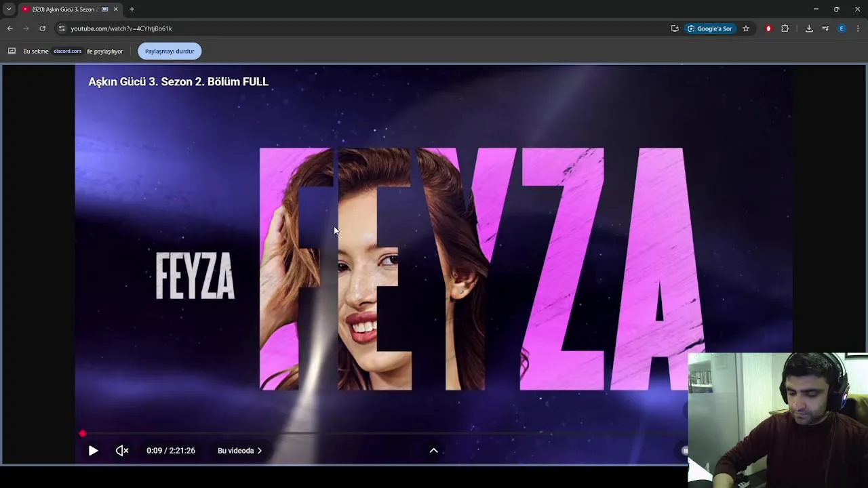868x488 pixels.
Task: Click the video frame showing FEYZA
Action: coord(433,264)
